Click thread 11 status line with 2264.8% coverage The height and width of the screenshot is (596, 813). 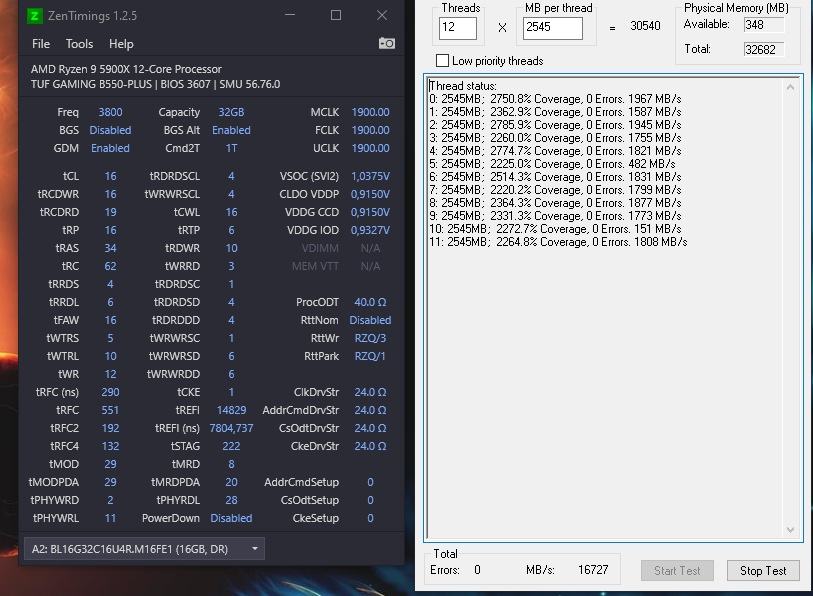coord(558,242)
